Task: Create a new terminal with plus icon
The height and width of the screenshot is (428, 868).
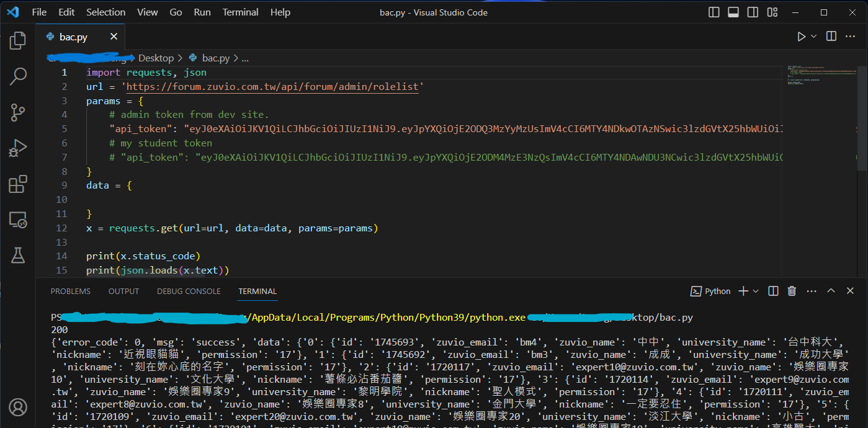Action: click(x=743, y=292)
